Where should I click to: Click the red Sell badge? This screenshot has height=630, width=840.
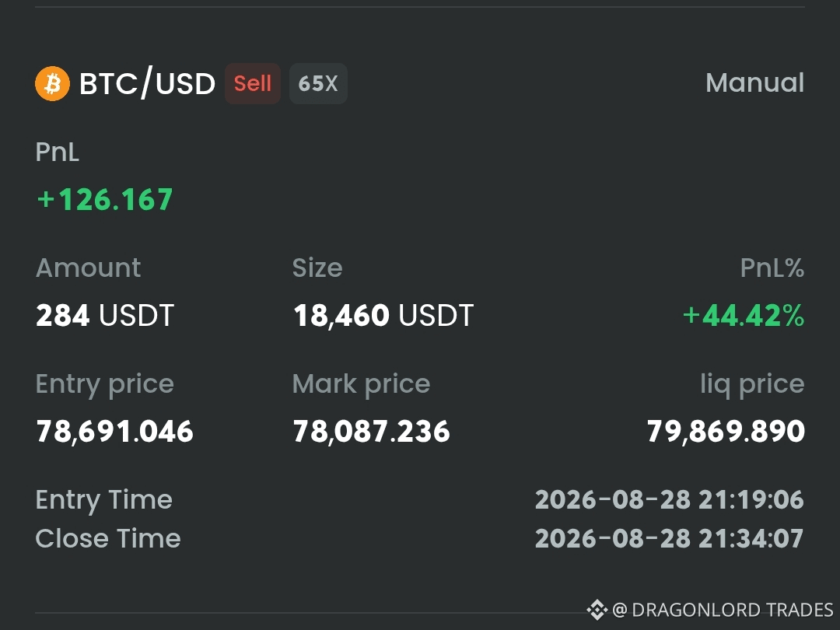[252, 83]
